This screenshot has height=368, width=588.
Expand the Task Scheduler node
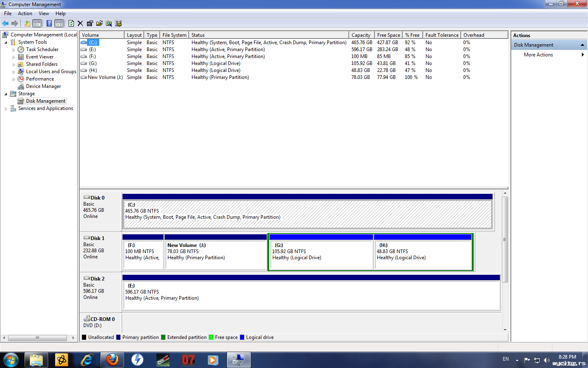(13, 50)
